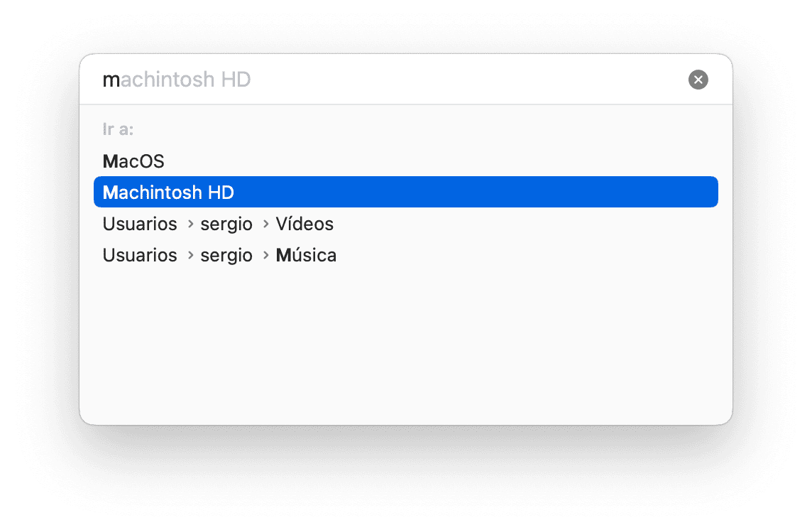Click the 'HD' word in the highlighted row

221,193
